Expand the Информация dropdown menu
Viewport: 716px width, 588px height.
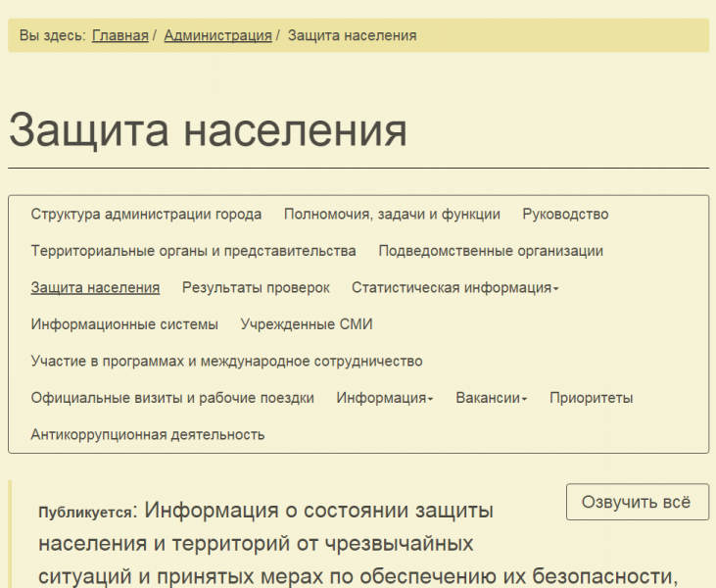click(385, 398)
